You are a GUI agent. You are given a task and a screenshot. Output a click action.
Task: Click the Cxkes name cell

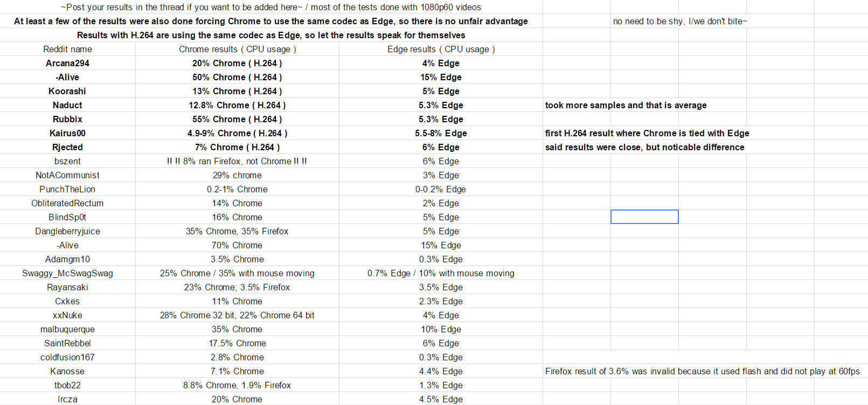click(x=67, y=301)
